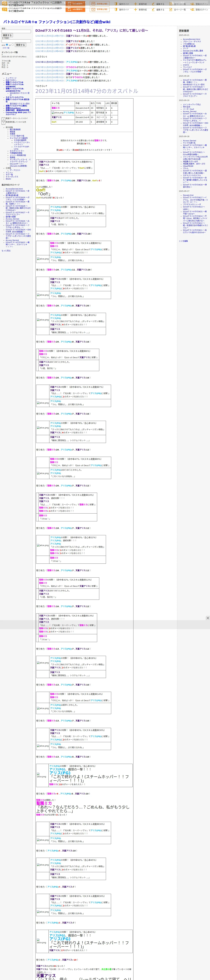Open the wiki title heading link

click(57, 22)
